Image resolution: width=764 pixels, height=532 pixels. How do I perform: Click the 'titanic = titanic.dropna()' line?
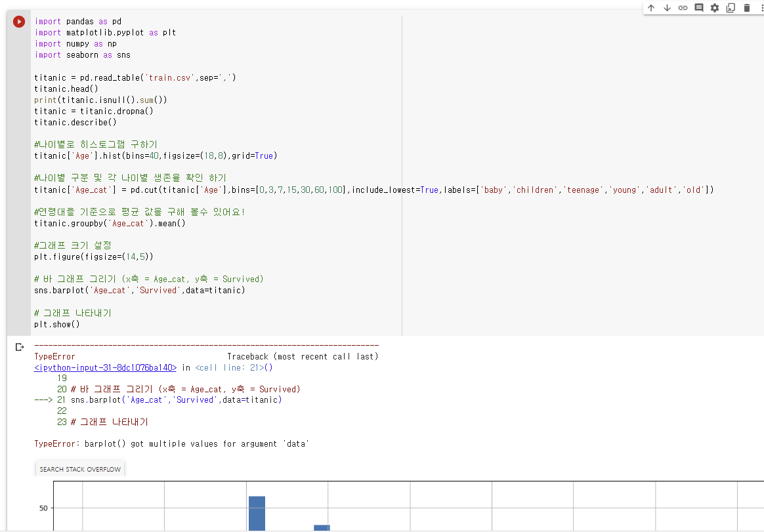(94, 111)
